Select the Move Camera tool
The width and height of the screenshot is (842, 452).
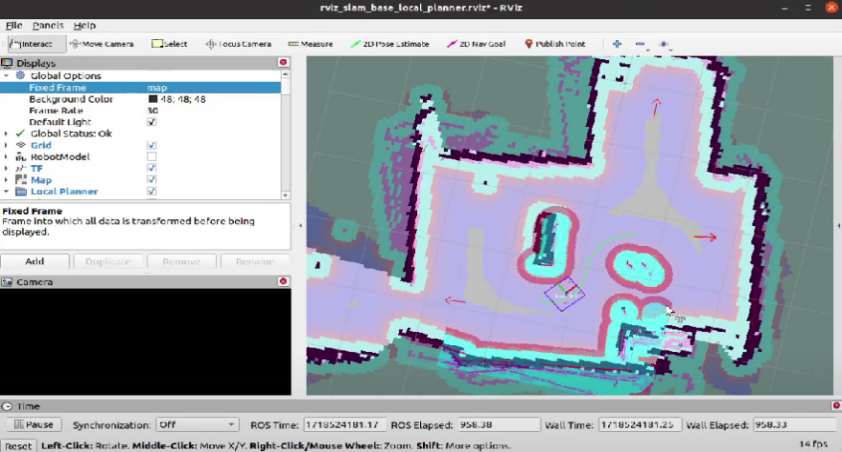[104, 44]
